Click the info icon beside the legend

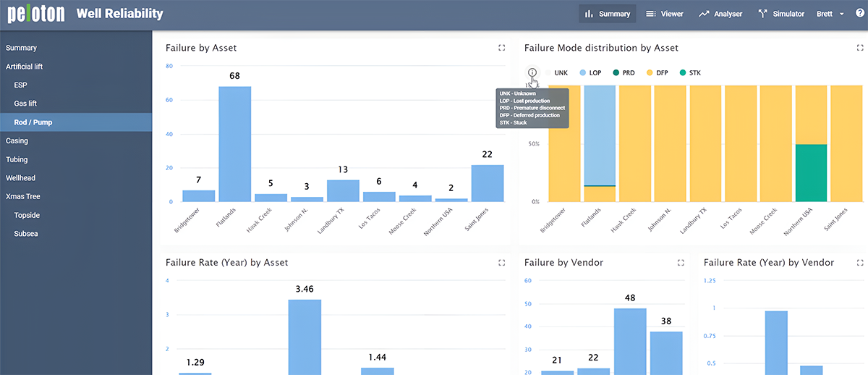[x=532, y=72]
